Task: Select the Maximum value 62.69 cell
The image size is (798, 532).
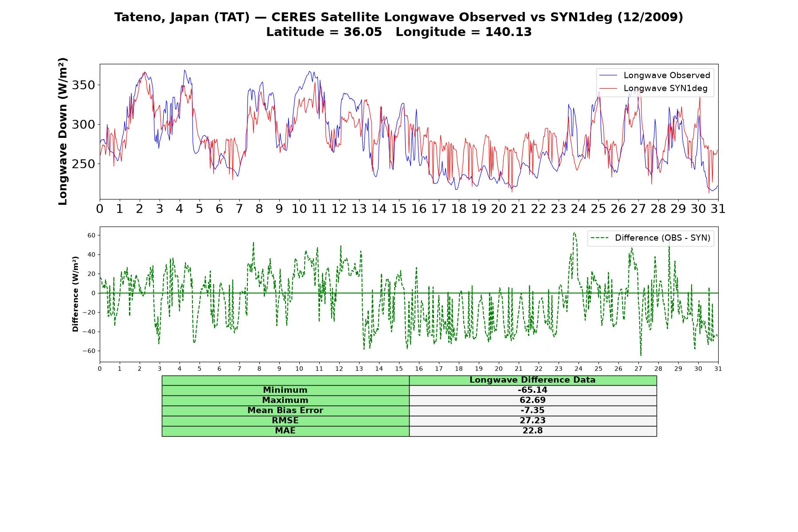Action: tap(533, 400)
